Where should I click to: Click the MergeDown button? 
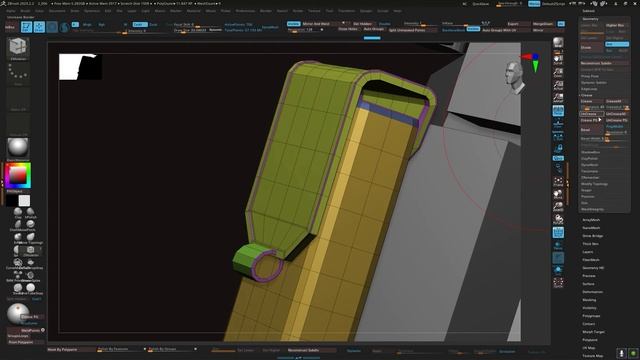coord(543,24)
